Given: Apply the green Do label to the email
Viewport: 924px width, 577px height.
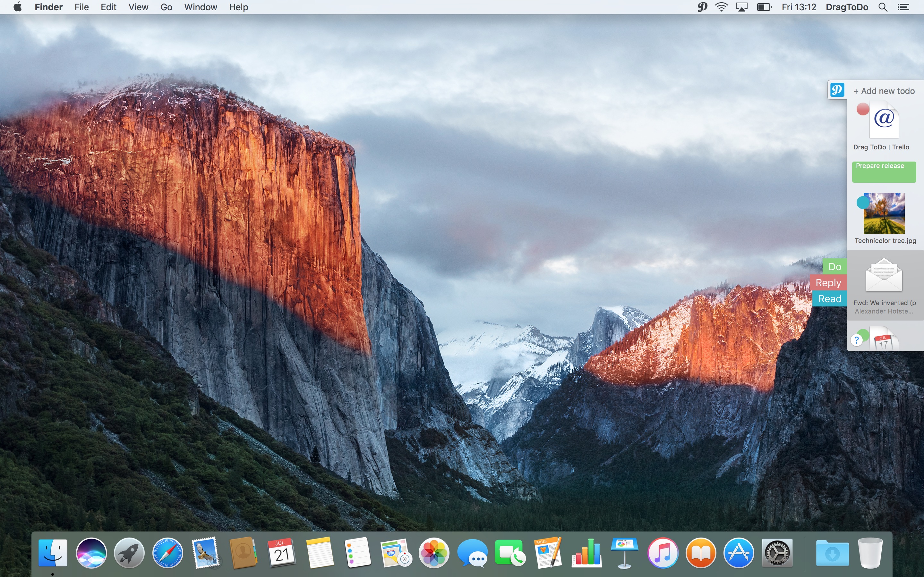Looking at the screenshot, I should 834,267.
